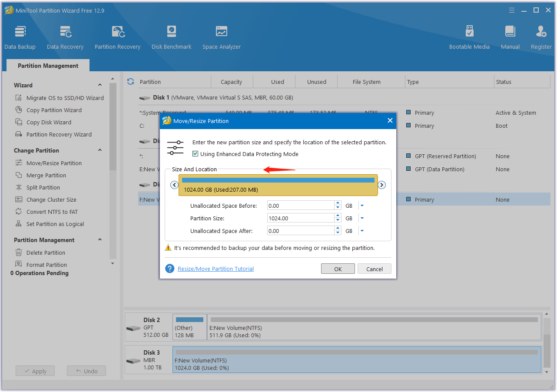Select the (Other) 128 MB partition block
557x392 pixels.
click(189, 327)
